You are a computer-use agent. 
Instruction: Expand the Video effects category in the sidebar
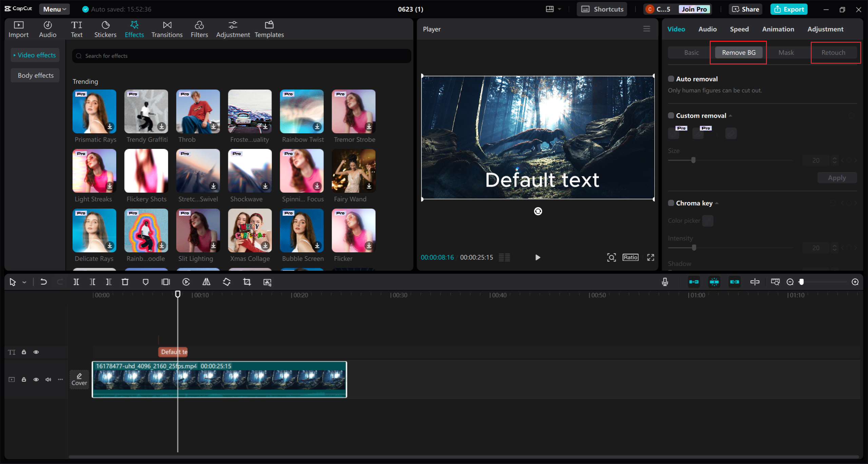pos(35,55)
